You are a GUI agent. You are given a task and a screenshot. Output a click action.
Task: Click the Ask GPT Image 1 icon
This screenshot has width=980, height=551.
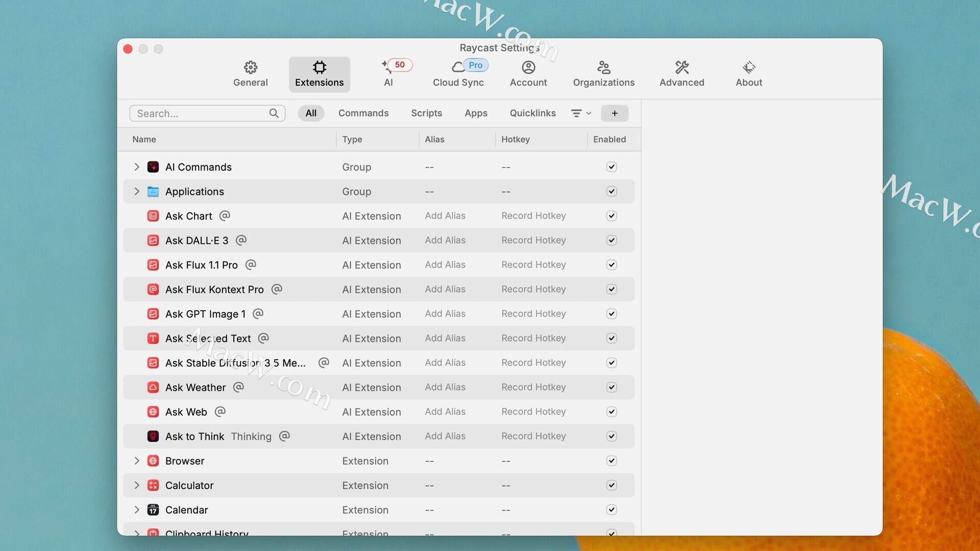pos(153,314)
